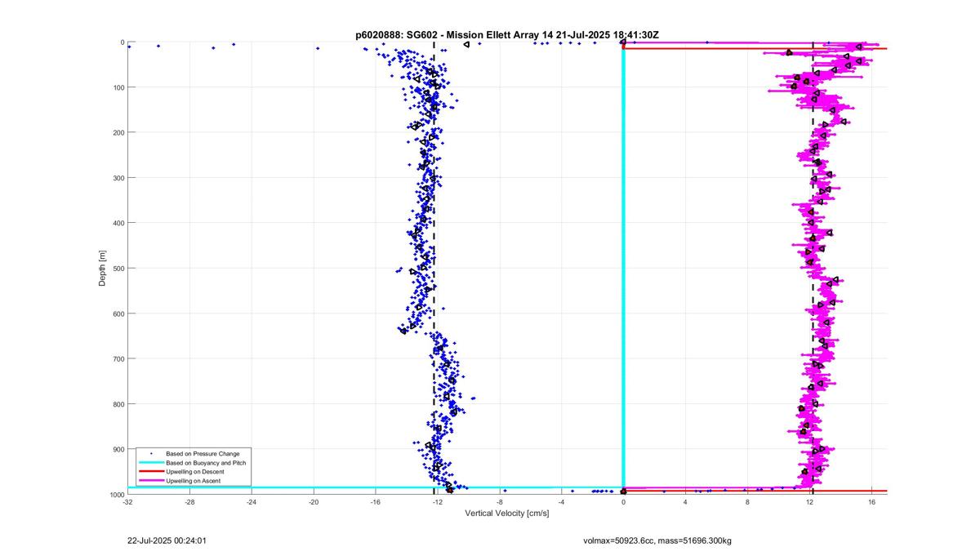Click velocity axis tick label -32

(x=127, y=503)
